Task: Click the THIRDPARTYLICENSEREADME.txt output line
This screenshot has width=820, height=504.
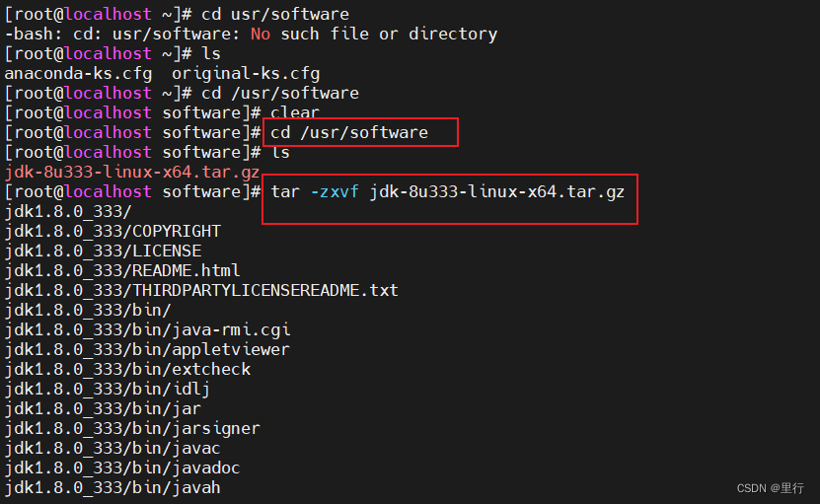Action: (201, 290)
